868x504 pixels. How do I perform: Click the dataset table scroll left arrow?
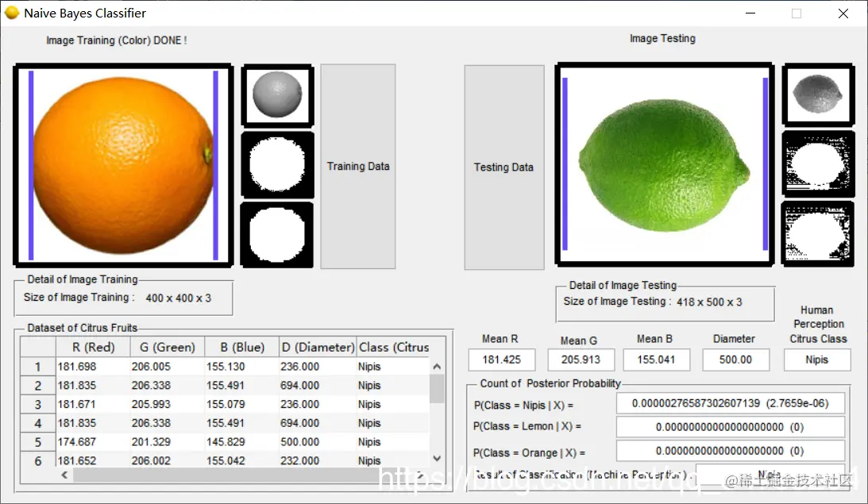point(65,475)
